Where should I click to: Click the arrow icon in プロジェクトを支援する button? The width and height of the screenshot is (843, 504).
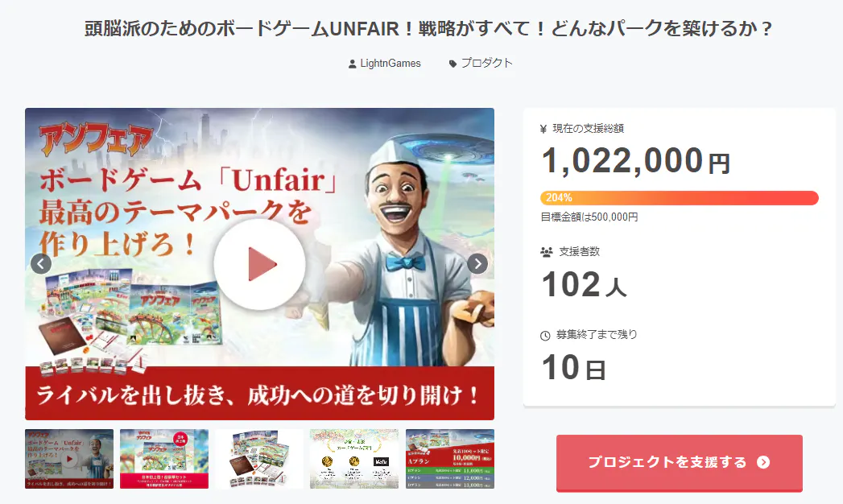point(763,462)
